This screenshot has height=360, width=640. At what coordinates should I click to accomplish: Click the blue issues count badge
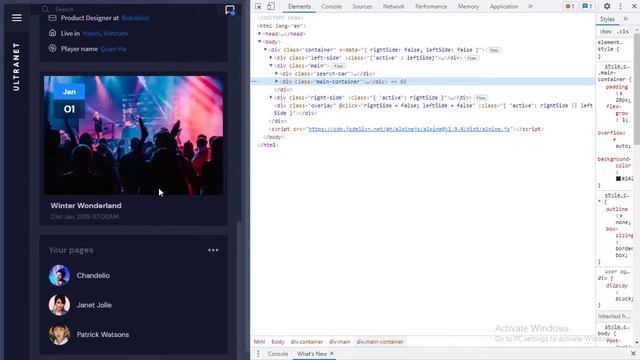[587, 6]
